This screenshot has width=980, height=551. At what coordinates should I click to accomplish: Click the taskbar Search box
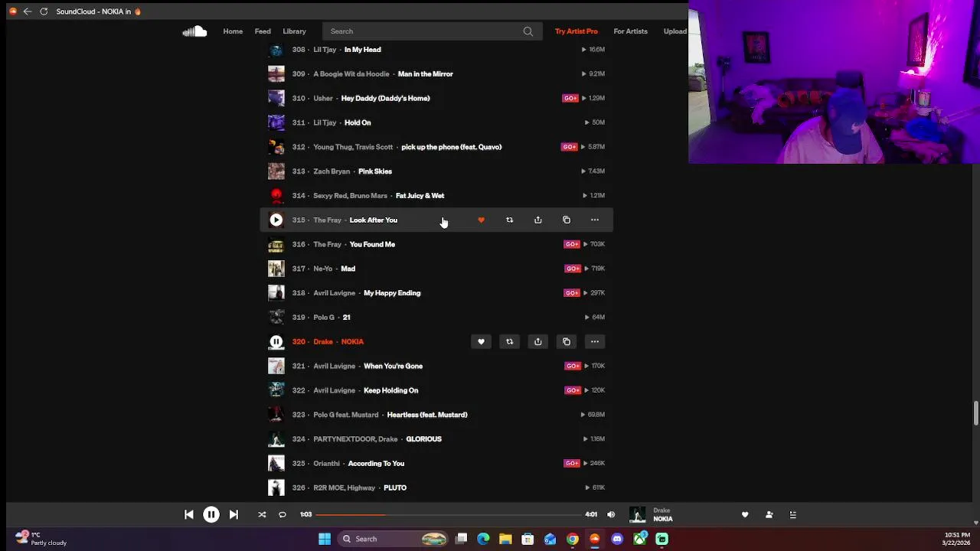(393, 540)
